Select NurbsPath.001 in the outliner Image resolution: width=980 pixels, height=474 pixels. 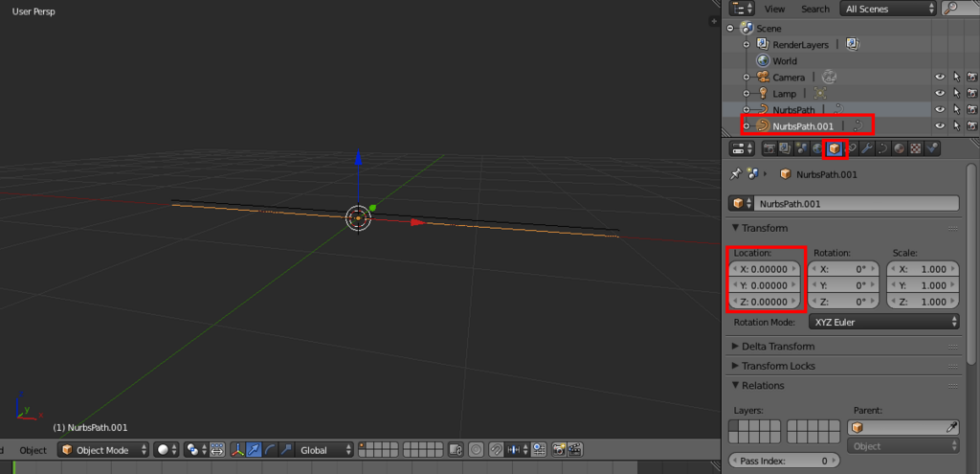803,125
